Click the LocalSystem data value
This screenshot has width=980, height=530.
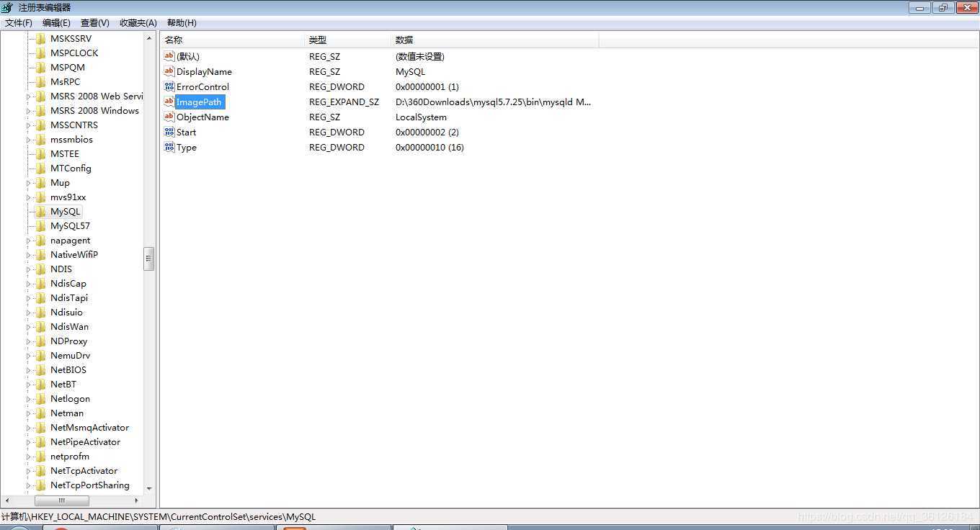(x=421, y=117)
